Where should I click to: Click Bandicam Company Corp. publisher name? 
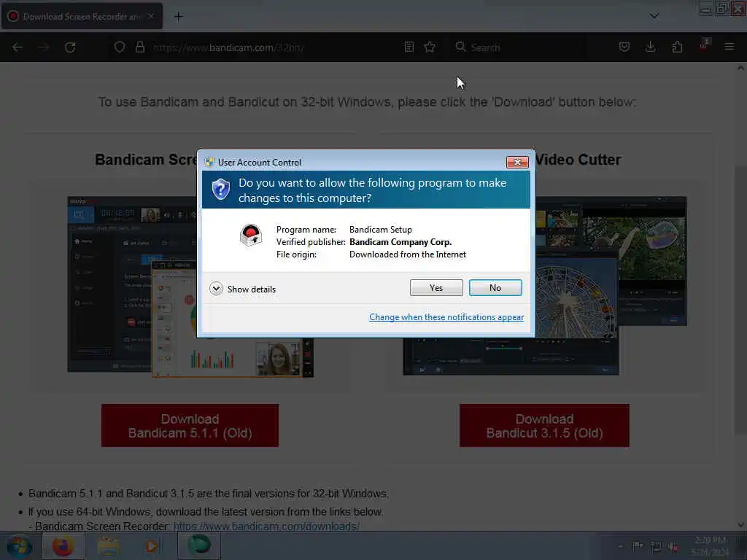[400, 242]
